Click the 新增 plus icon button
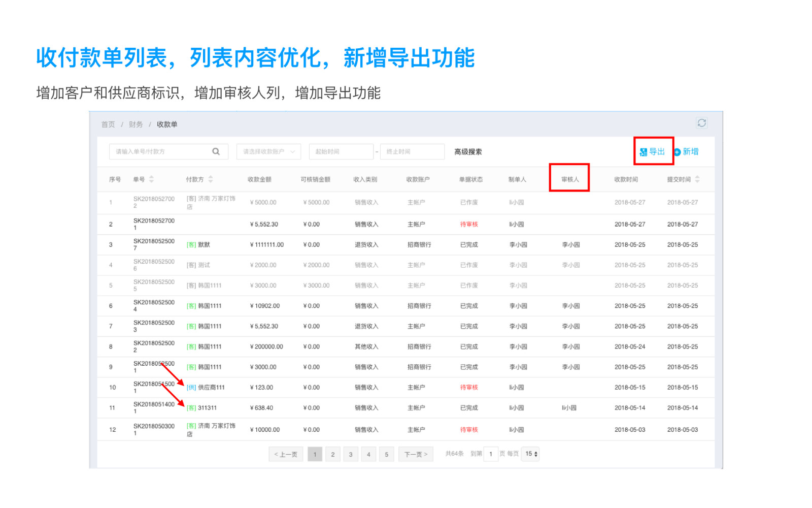 pyautogui.click(x=686, y=151)
